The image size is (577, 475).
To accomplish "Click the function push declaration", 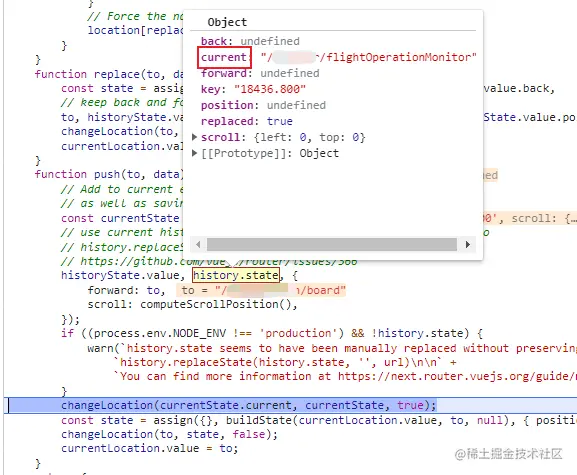I will click(x=109, y=174).
